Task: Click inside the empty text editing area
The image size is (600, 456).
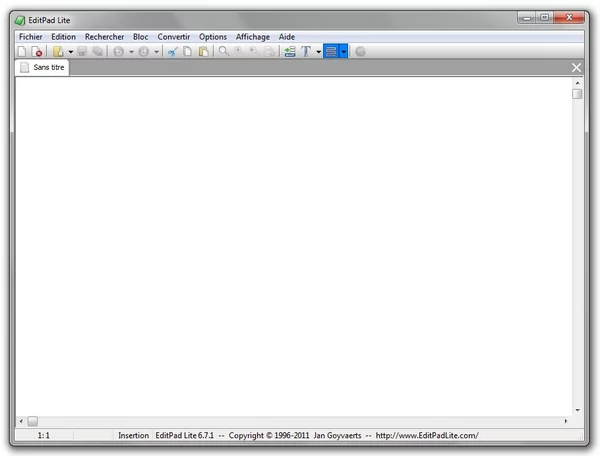Action: (293, 246)
